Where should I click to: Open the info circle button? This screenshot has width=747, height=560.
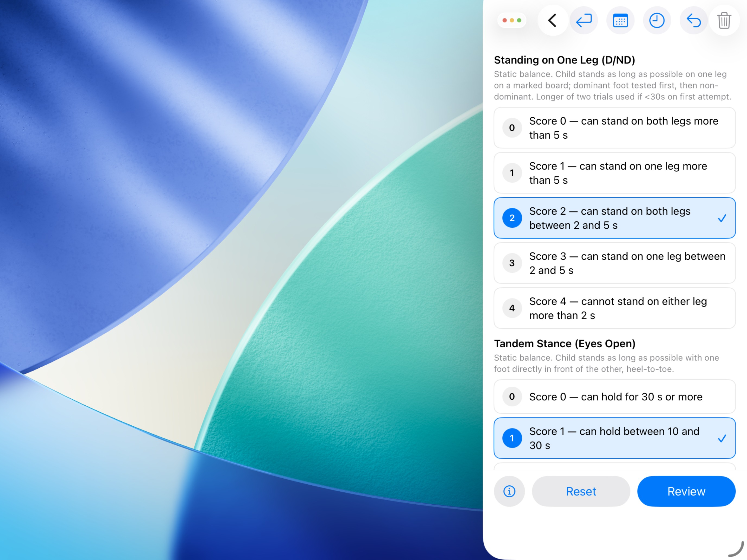click(509, 491)
